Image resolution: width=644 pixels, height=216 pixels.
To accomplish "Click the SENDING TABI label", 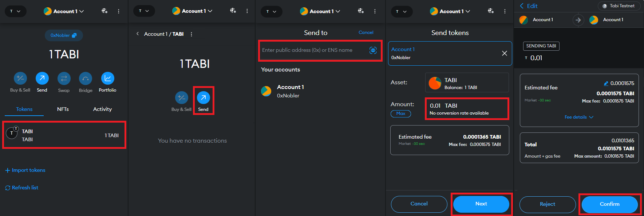I will click(541, 46).
